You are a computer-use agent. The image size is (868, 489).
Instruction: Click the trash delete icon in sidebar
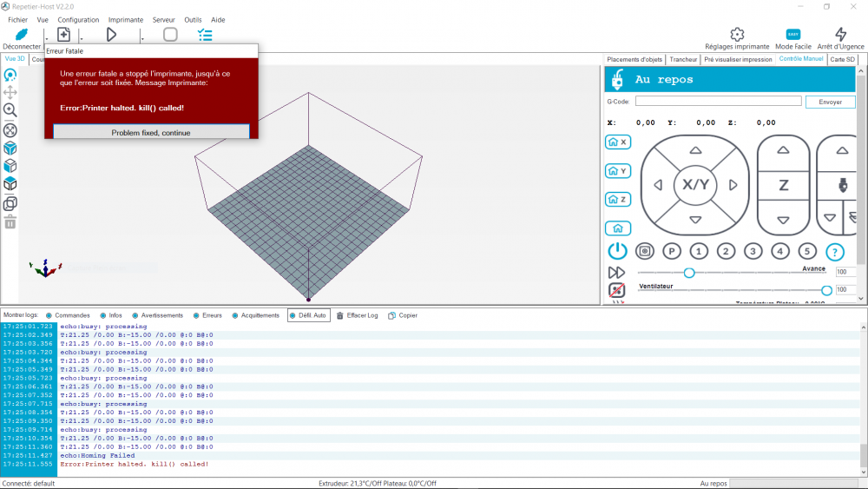pyautogui.click(x=10, y=222)
